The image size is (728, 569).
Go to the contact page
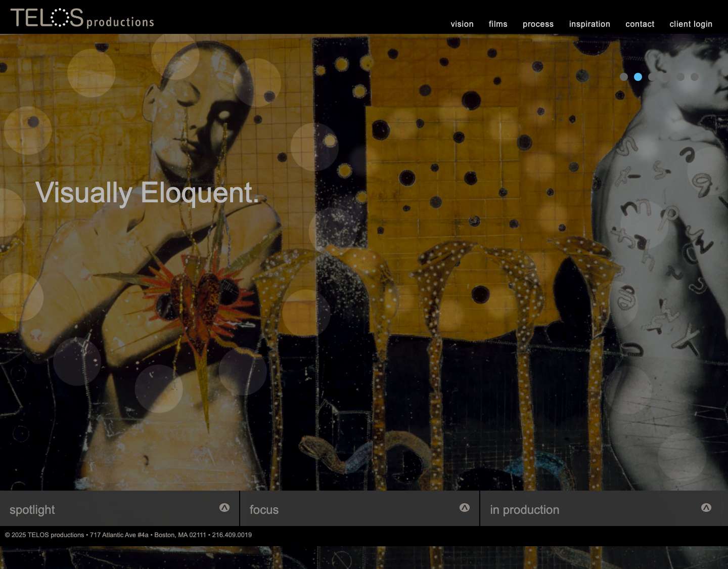pyautogui.click(x=640, y=24)
